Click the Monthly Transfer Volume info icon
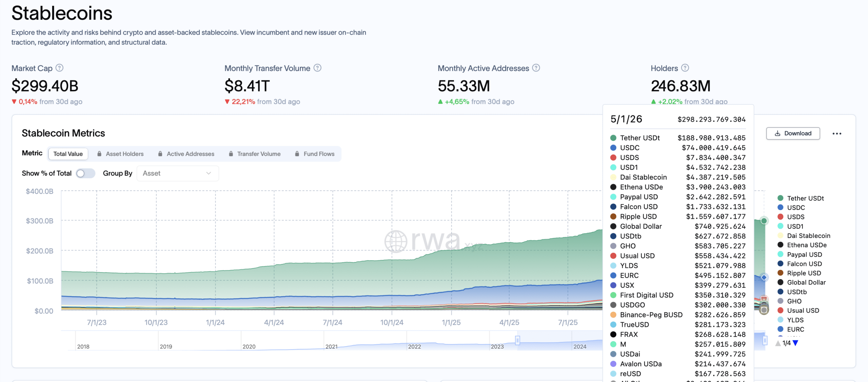 point(317,68)
